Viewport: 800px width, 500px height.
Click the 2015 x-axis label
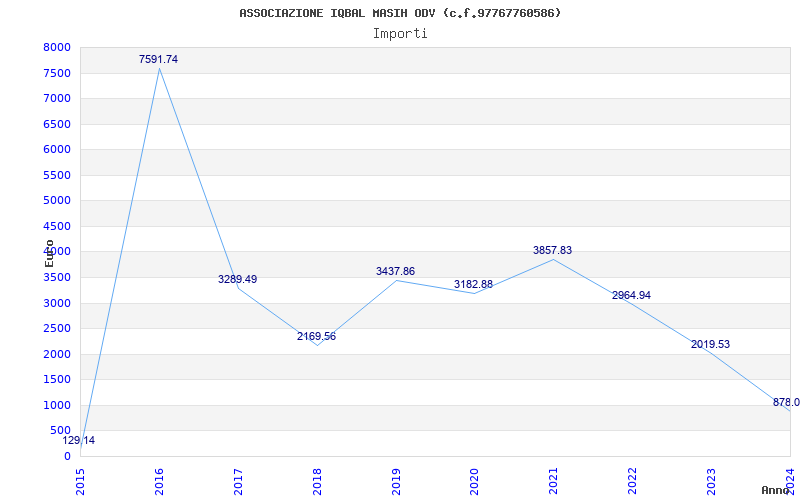pos(80,481)
